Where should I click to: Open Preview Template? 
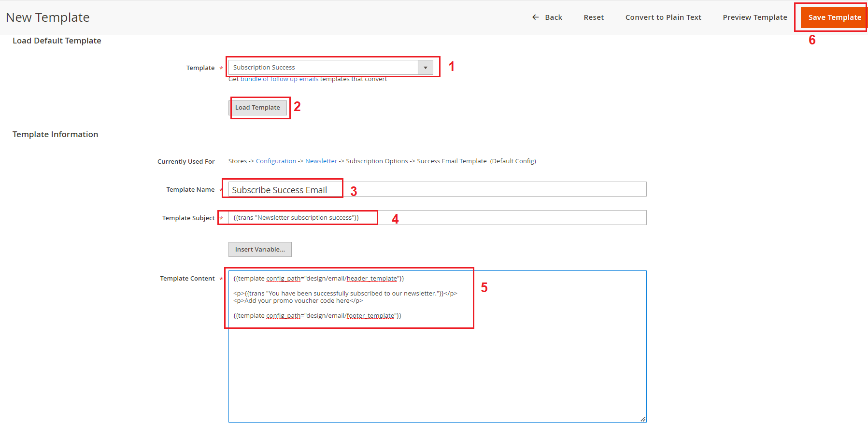coord(755,17)
